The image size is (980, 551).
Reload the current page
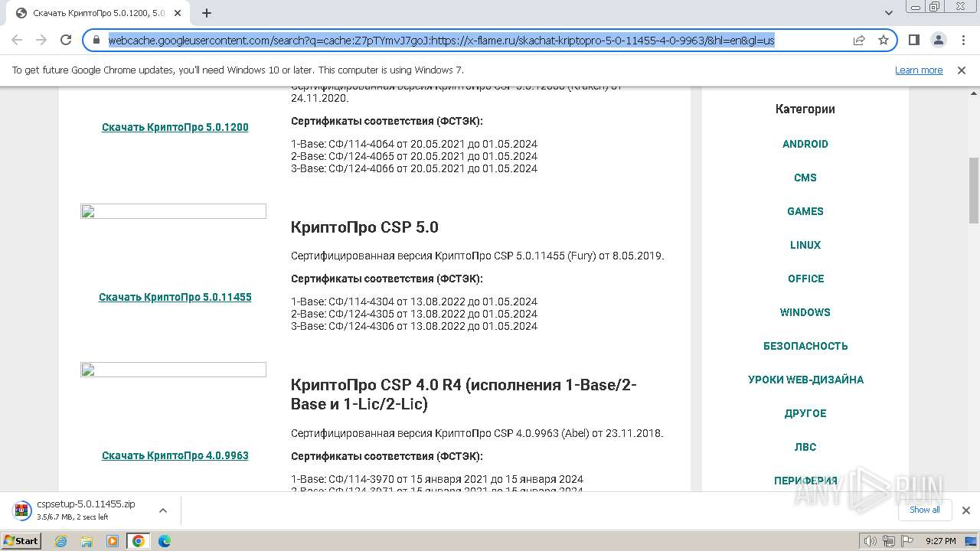click(x=66, y=40)
